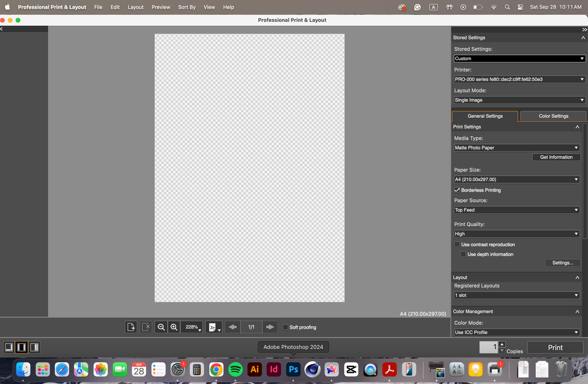Open Adobe Photoshop 2024 from the Dock
Image resolution: width=588 pixels, height=384 pixels.
point(293,369)
